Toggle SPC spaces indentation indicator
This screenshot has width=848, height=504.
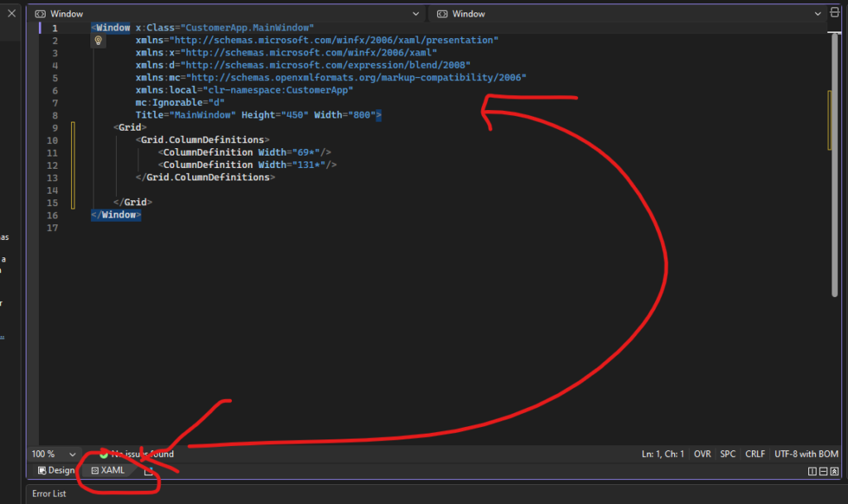728,454
